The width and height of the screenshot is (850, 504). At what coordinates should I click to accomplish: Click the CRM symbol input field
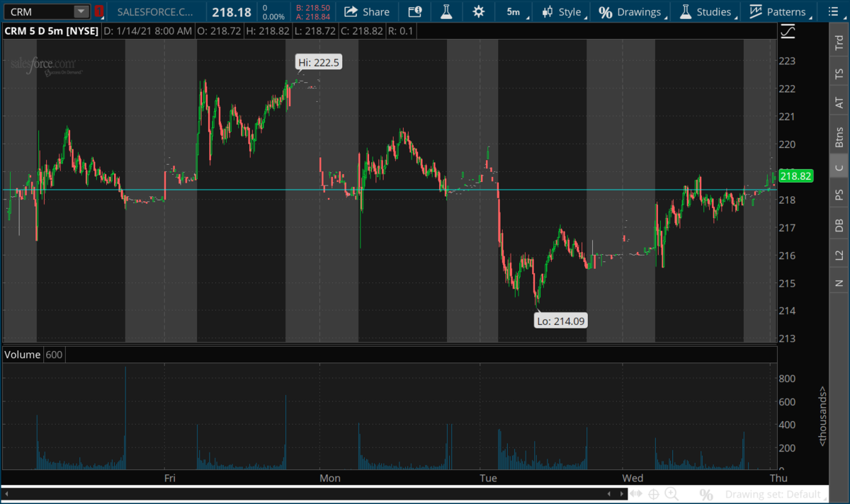(x=37, y=11)
